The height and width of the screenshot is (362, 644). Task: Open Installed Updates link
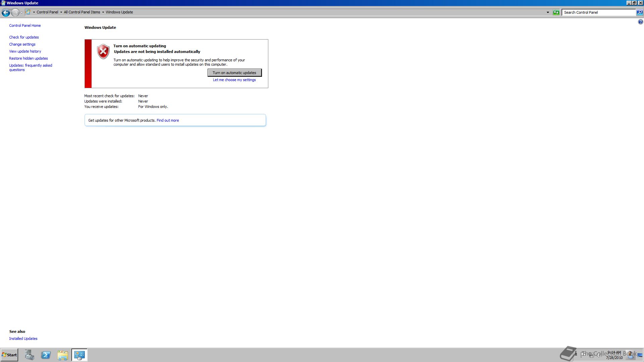pos(23,339)
